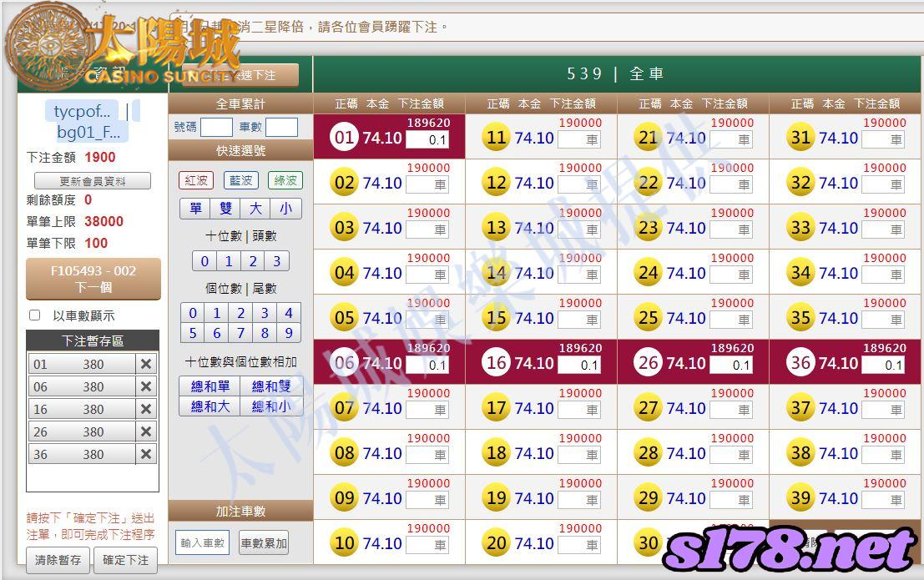Click the single-bet limit value 38000
Screen dimensions: 924x580
[x=104, y=222]
